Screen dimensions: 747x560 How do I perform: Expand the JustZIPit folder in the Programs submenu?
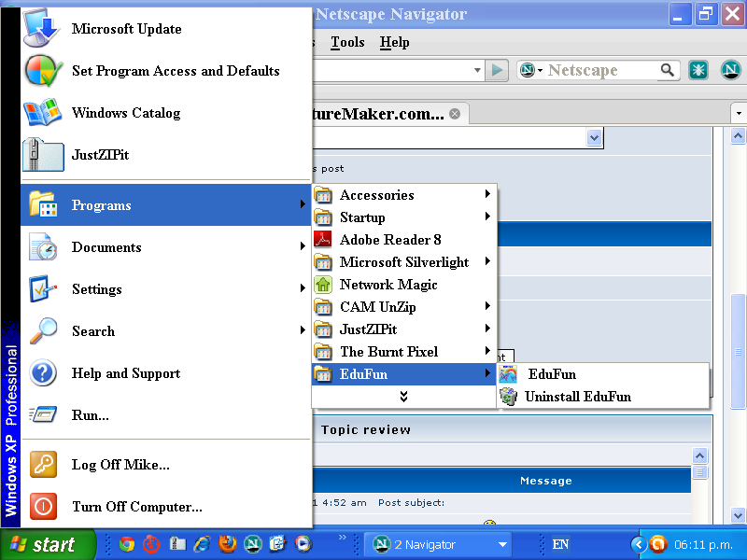404,329
